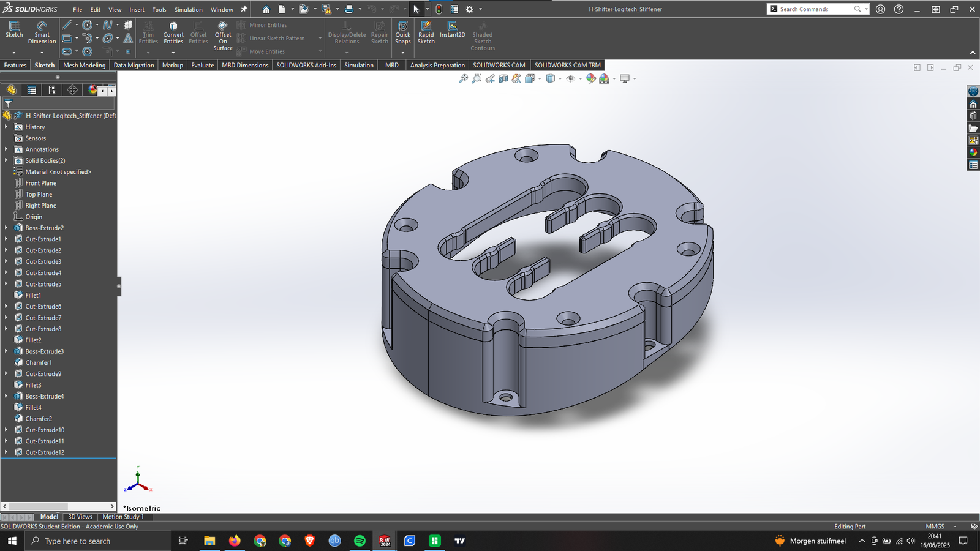The width and height of the screenshot is (980, 551).
Task: Toggle the Hide/Show Items eye icon
Action: (x=570, y=78)
